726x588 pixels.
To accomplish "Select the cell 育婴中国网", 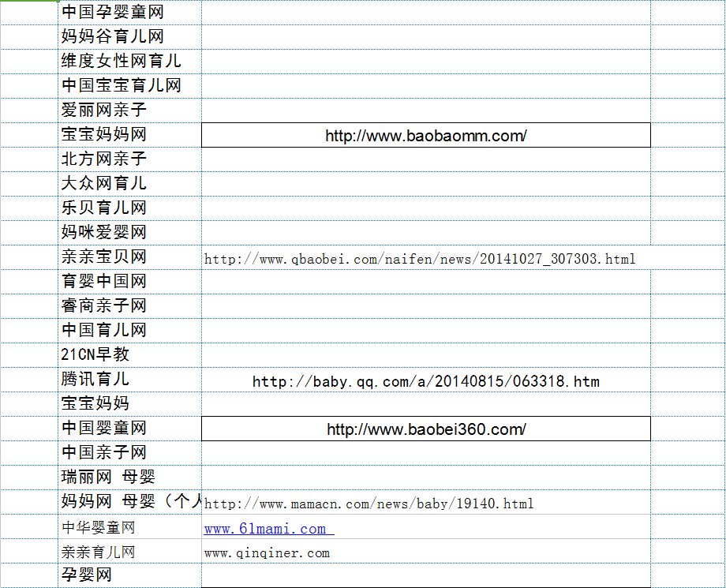I will tap(129, 282).
